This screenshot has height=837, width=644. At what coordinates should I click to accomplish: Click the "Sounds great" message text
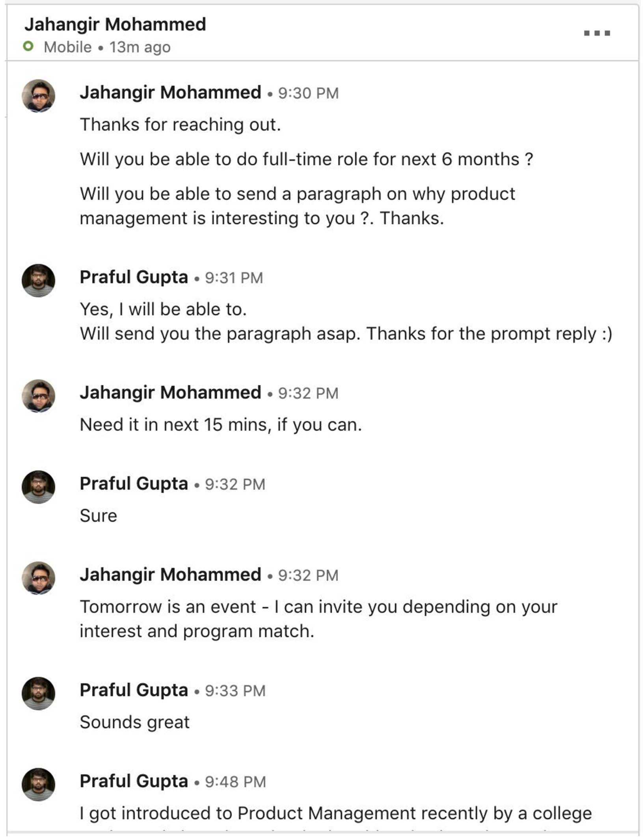[134, 722]
